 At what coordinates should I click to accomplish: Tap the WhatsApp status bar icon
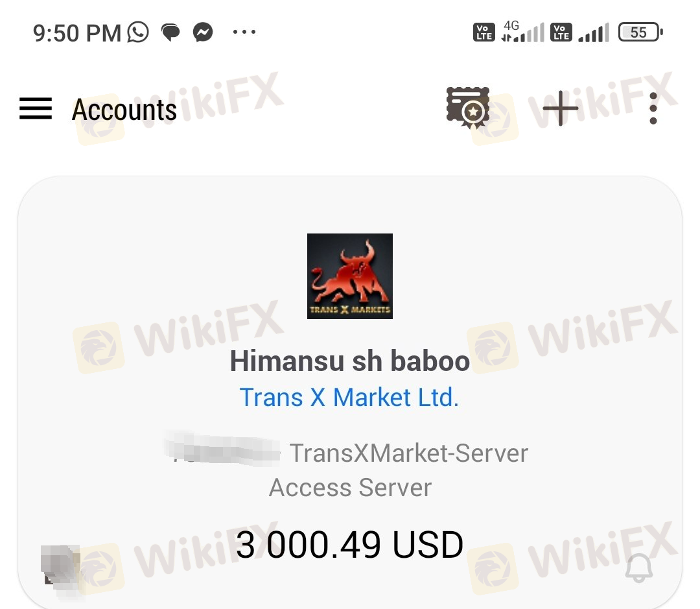[x=138, y=32]
